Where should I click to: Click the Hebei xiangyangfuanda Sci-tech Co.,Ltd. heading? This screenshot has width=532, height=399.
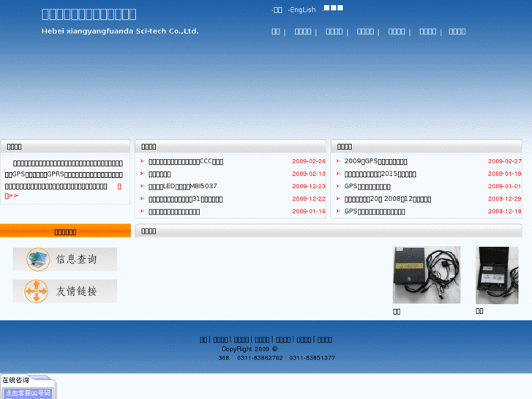(120, 31)
